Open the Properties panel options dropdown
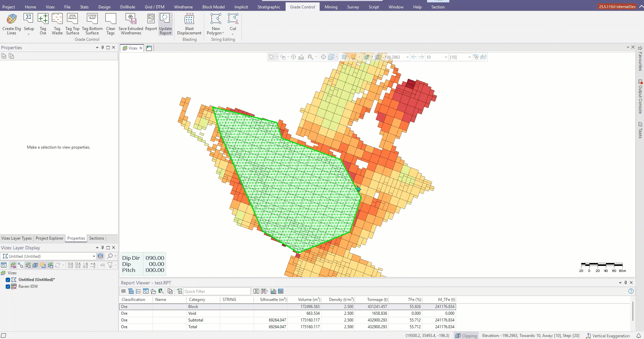This screenshot has width=644, height=339. point(97,48)
